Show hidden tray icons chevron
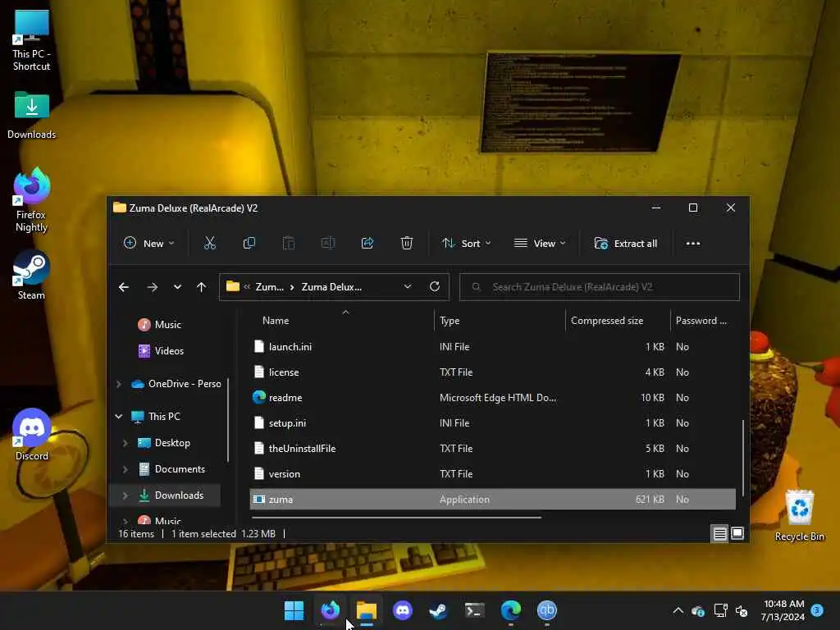The height and width of the screenshot is (630, 840). pos(678,610)
